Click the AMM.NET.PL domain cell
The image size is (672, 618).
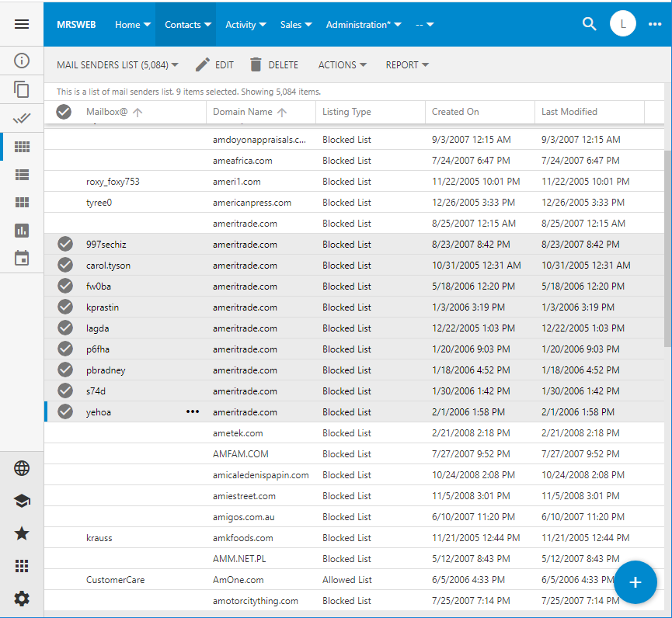[x=239, y=558]
